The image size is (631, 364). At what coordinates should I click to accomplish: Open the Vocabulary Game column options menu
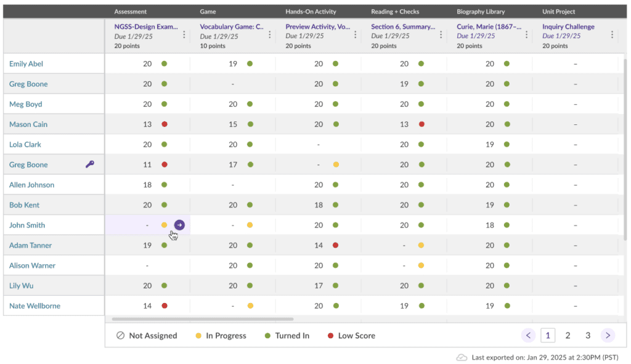coord(270,35)
